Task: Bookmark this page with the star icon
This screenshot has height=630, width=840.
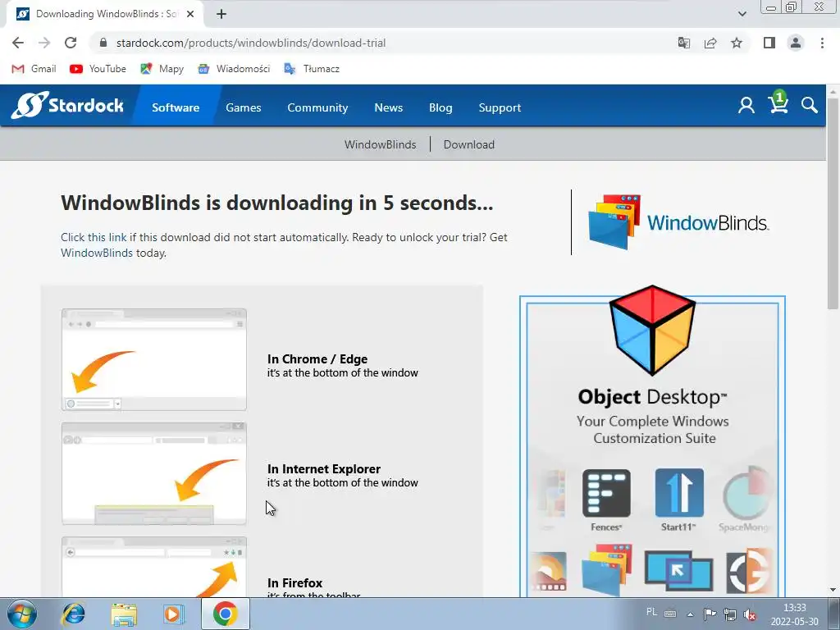Action: point(737,43)
